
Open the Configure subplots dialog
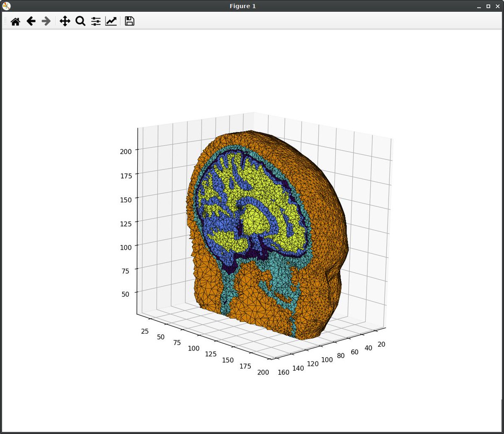[96, 21]
